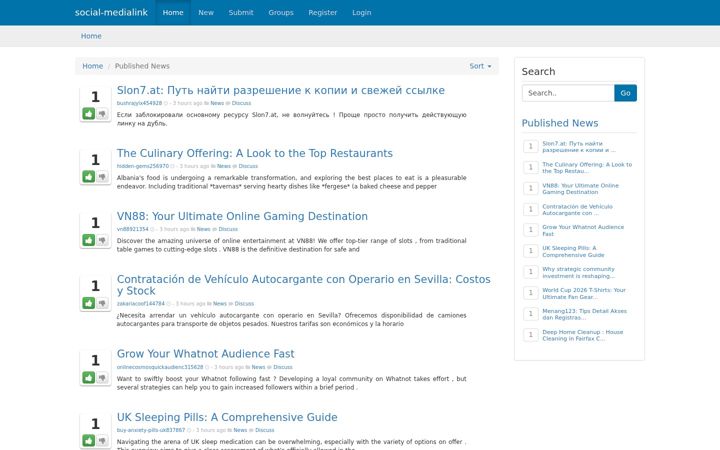Downvote the Contratación de Vehículo post
Image resolution: width=720 pixels, height=450 pixels.
click(102, 303)
